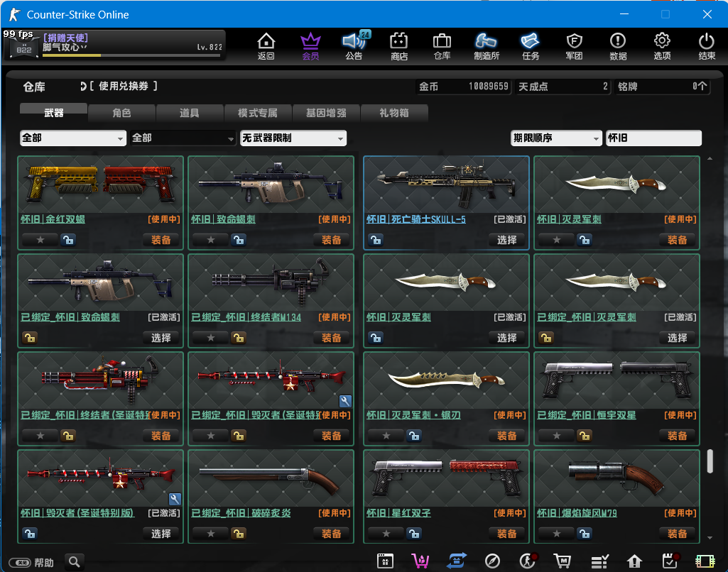Screen dimensions: 728x572
Task: Toggle the lock on 怀旧|爆焰旋风M79
Action: [x=584, y=534]
